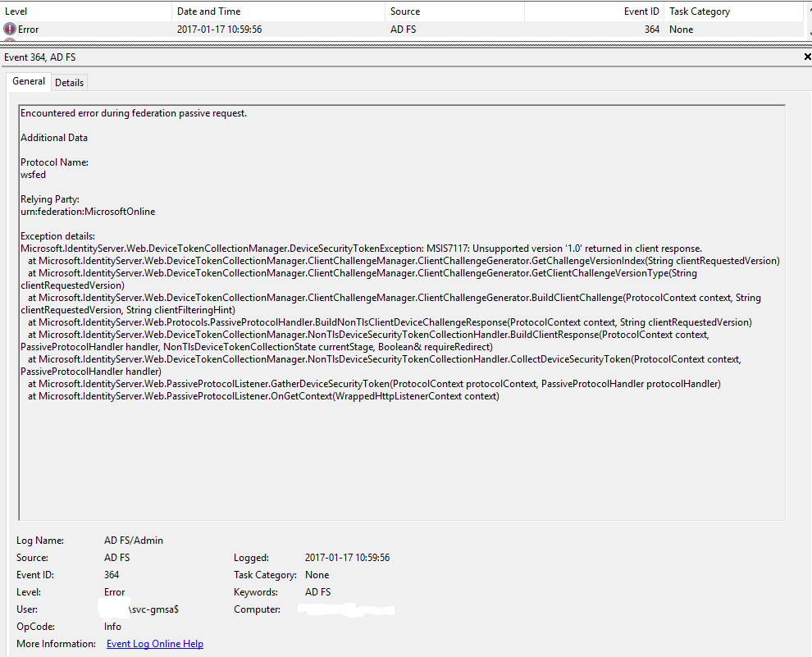Screen dimensions: 812x657
Task: Sort by the Event ID column header
Action: [x=595, y=11]
